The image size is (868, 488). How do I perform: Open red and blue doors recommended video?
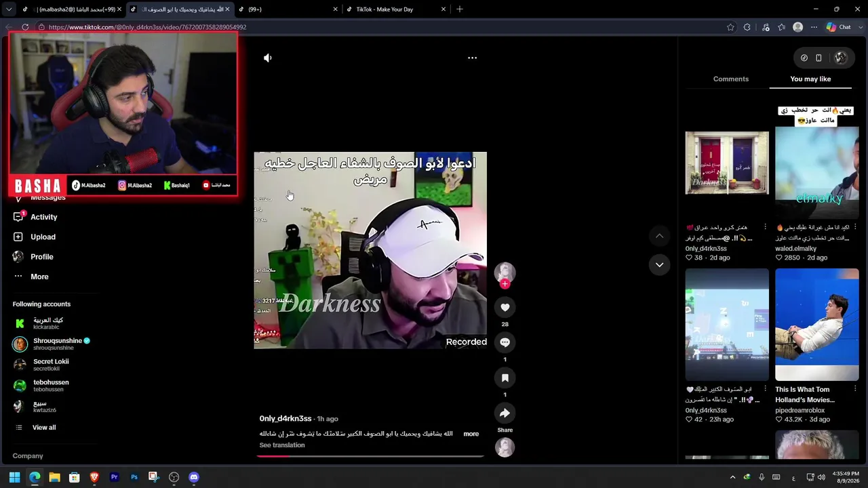point(727,163)
